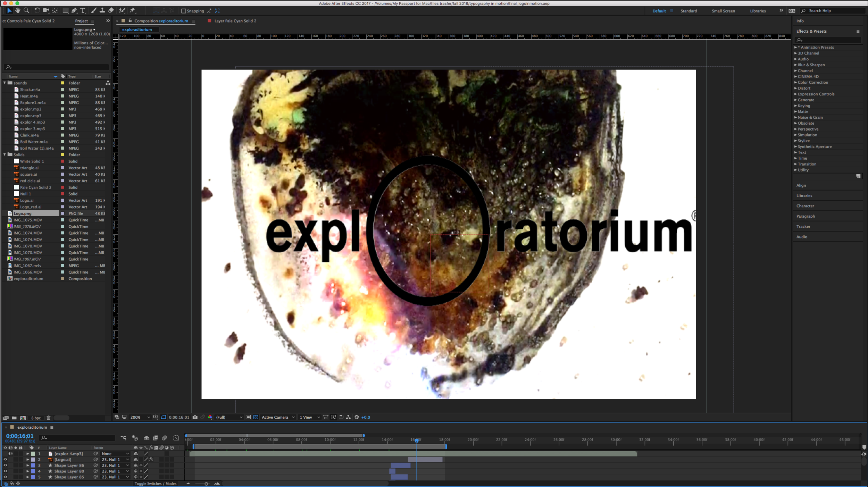Click Reset Exposure icon in viewer footer

[x=357, y=417]
